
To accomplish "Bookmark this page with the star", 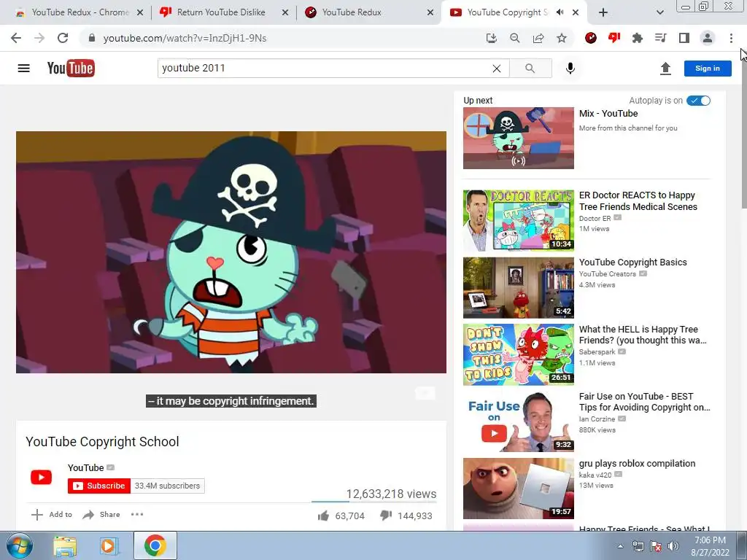I will tap(562, 38).
